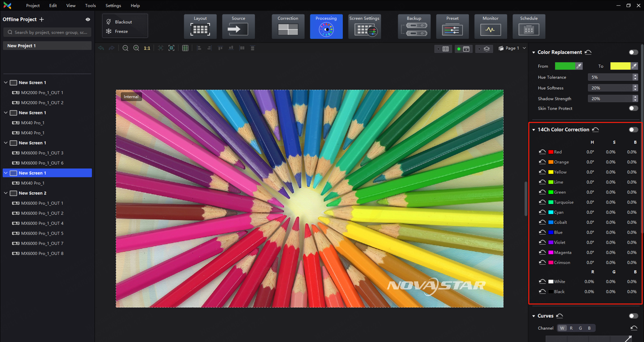Open the View menu

pyautogui.click(x=71, y=5)
